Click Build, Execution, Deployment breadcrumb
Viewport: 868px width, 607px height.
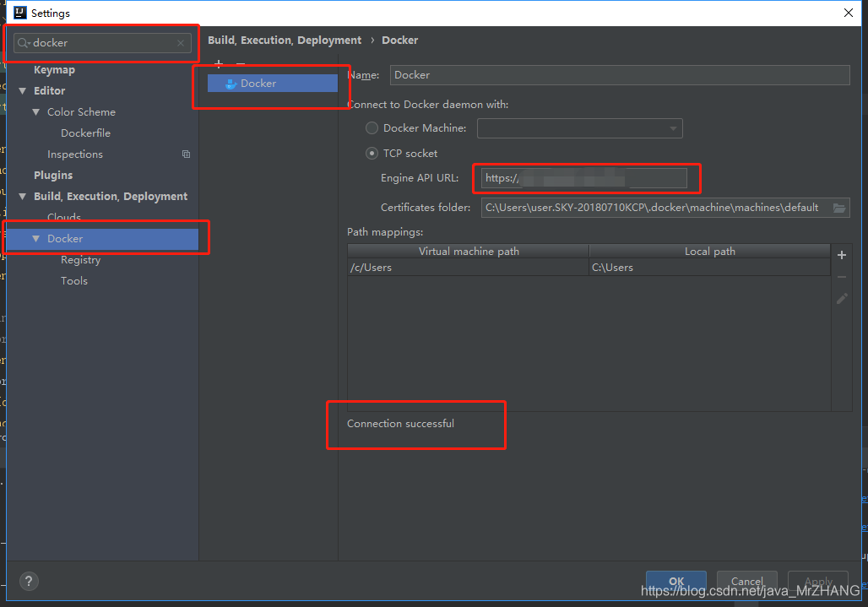pos(285,41)
